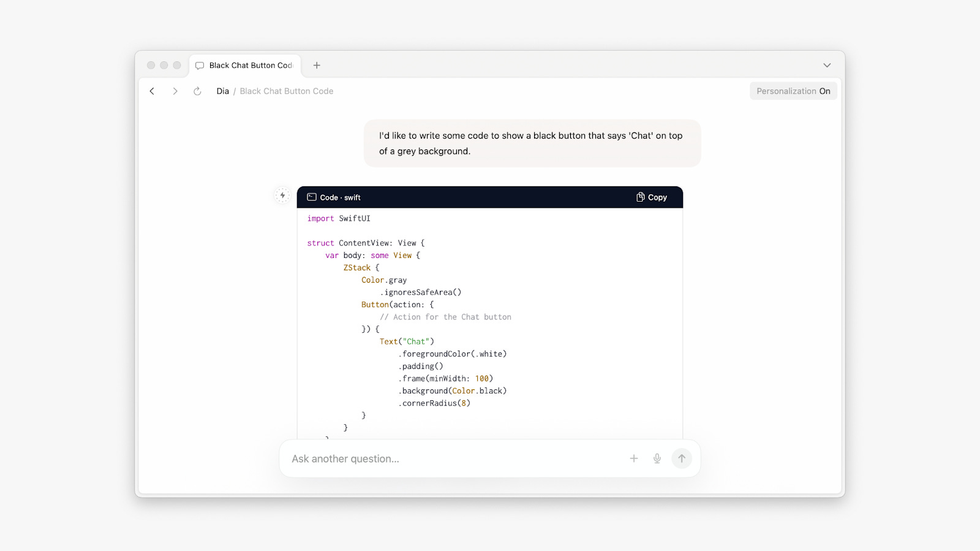Image resolution: width=980 pixels, height=551 pixels.
Task: Open the Dia breadcrumb link
Action: (x=222, y=91)
